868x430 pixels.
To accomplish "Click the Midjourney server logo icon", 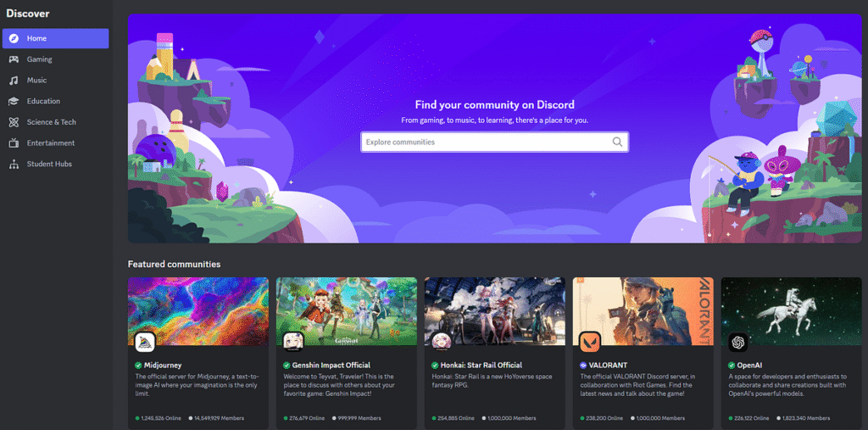I will (x=145, y=342).
